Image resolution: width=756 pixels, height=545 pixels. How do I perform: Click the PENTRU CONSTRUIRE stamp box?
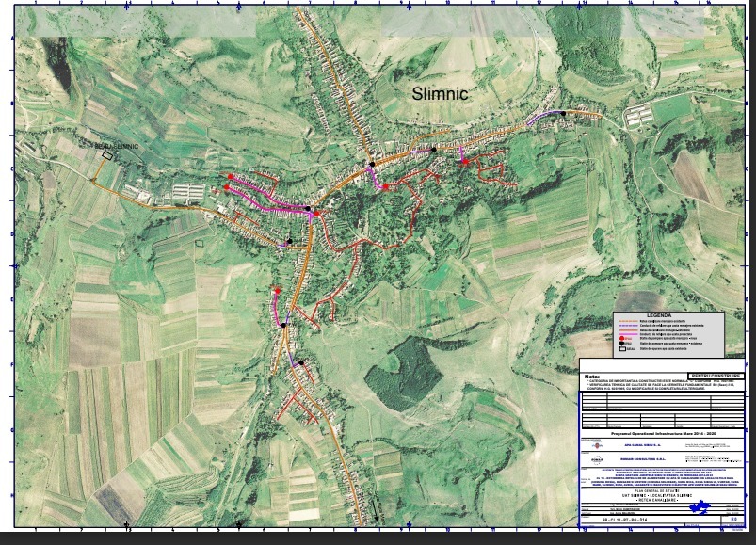(x=715, y=376)
